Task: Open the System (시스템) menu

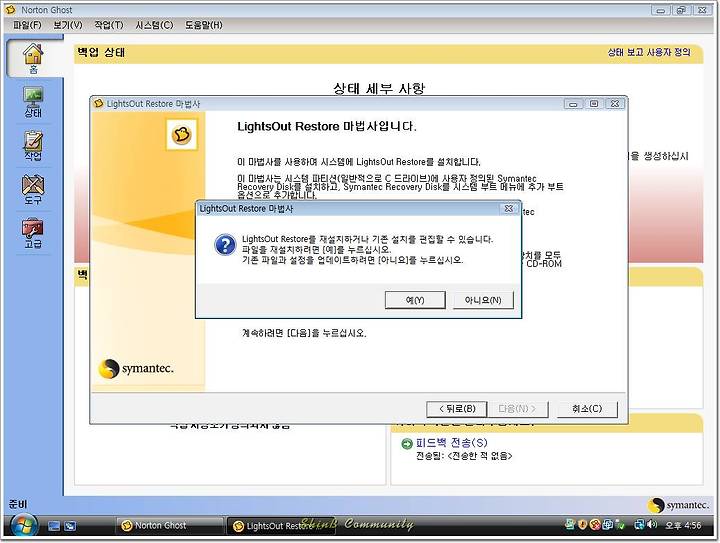Action: (x=154, y=25)
